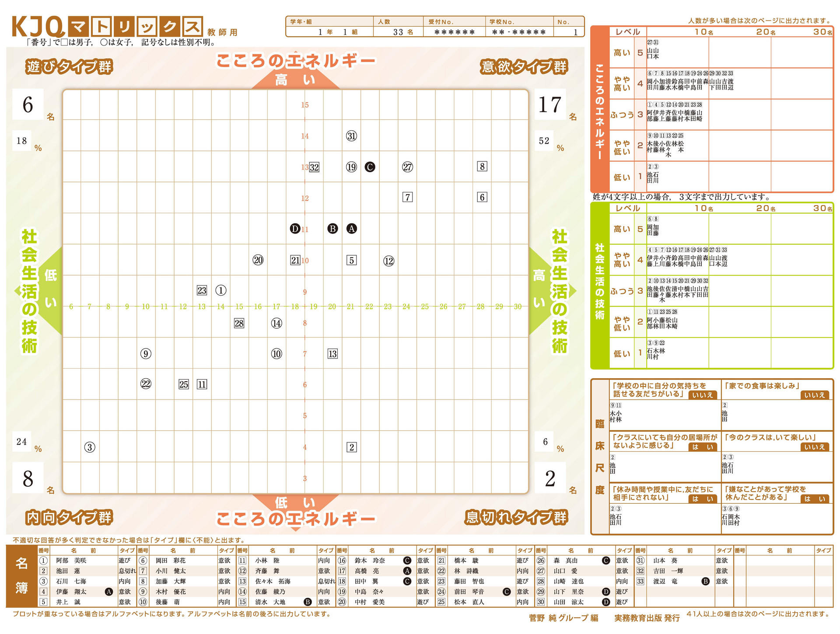
Task: Click the squared 8 plot marker
Action: pyautogui.click(x=482, y=166)
